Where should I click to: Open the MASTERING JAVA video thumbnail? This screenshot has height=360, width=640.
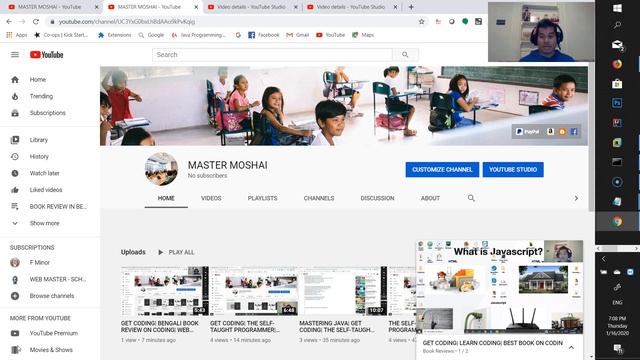pyautogui.click(x=343, y=291)
